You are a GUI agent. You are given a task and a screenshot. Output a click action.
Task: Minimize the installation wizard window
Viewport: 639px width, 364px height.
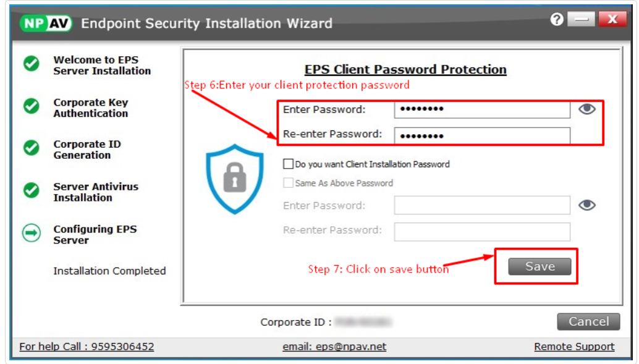coord(580,20)
